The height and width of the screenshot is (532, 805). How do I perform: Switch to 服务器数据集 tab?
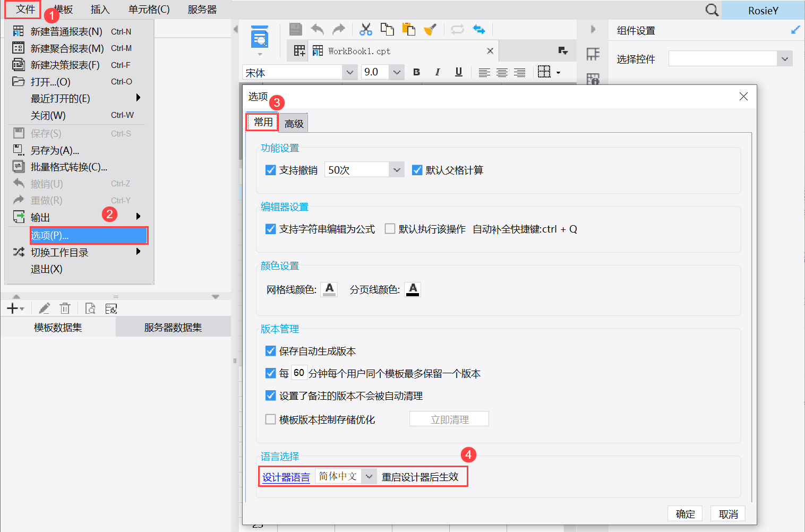(x=173, y=327)
